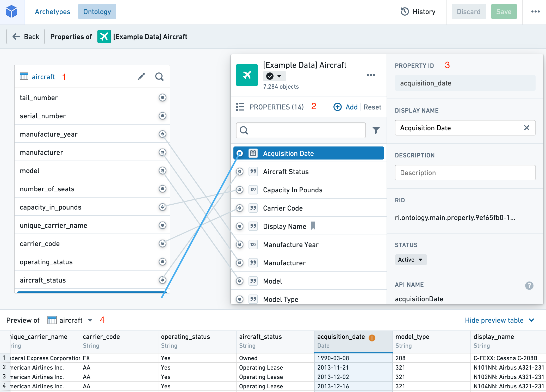Click Reset to restore default properties

coord(372,107)
